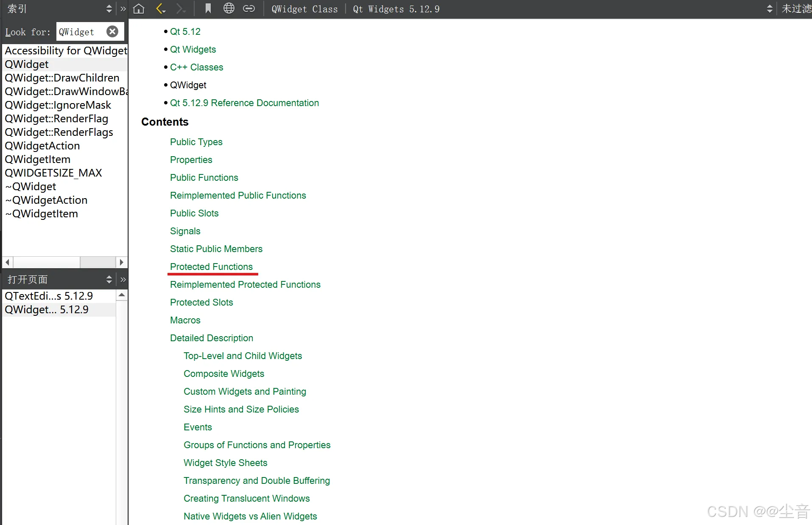Go to the help Home page icon
The height and width of the screenshot is (525, 812).
(x=139, y=8)
